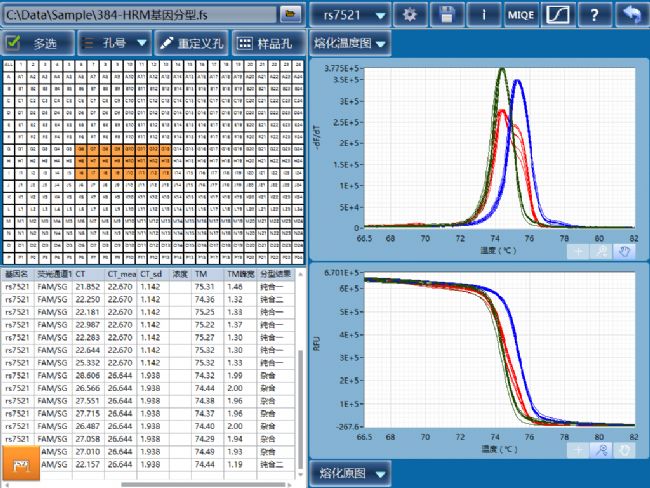
Task: Enable pan hand tool on upper chart
Action: point(625,251)
